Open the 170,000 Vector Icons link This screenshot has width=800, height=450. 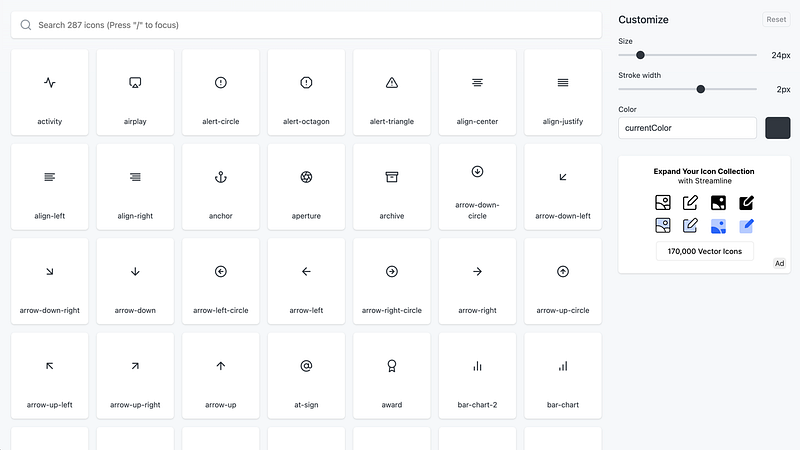(x=705, y=251)
